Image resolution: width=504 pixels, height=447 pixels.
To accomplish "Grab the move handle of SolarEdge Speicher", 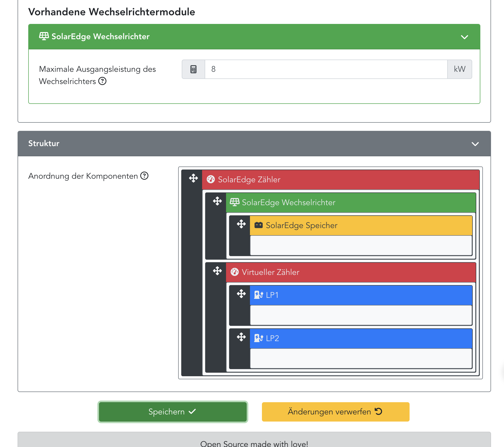I will tap(241, 224).
